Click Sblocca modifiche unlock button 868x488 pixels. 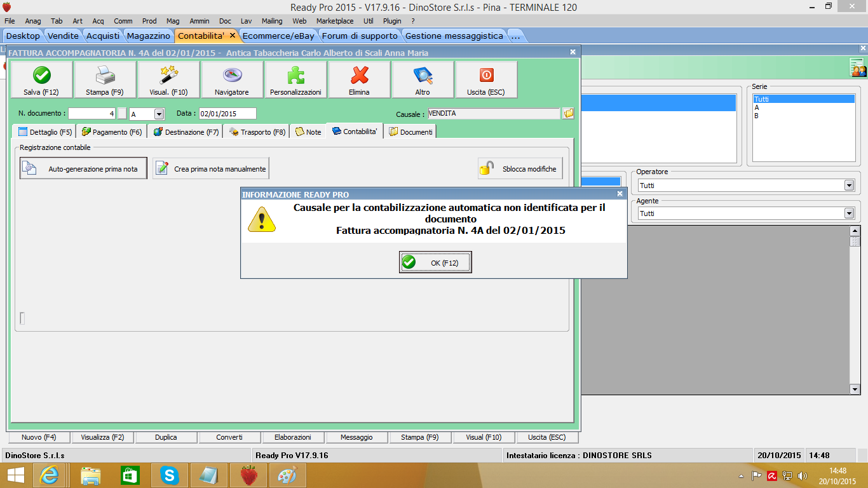click(x=520, y=168)
